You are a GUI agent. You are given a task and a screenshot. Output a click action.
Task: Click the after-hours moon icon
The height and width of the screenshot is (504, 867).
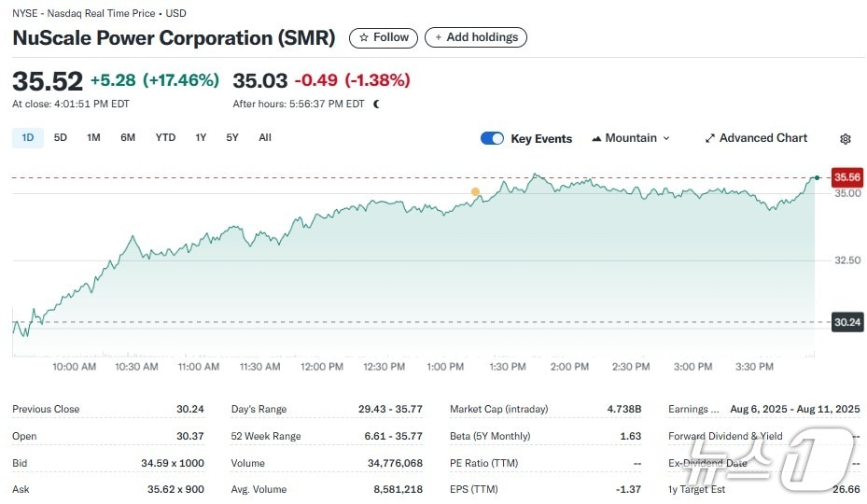[x=376, y=105]
